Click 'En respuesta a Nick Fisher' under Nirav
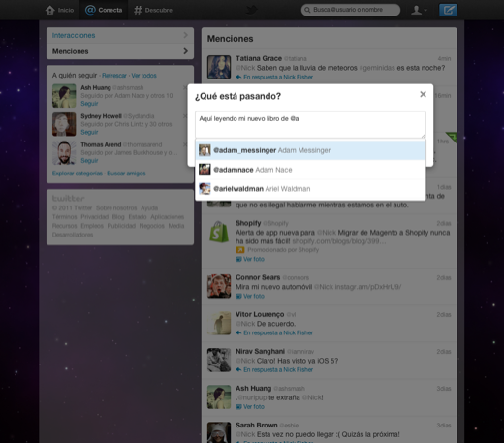 pos(278,369)
